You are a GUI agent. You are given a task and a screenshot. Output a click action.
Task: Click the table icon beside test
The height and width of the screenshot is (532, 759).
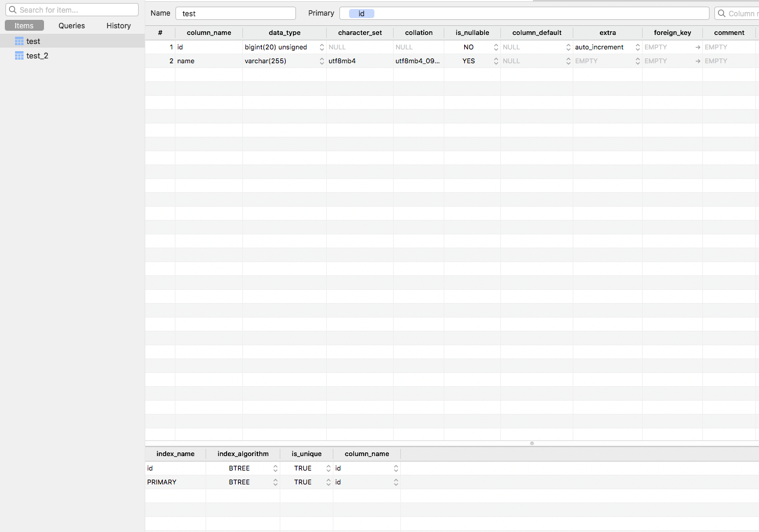pos(19,40)
